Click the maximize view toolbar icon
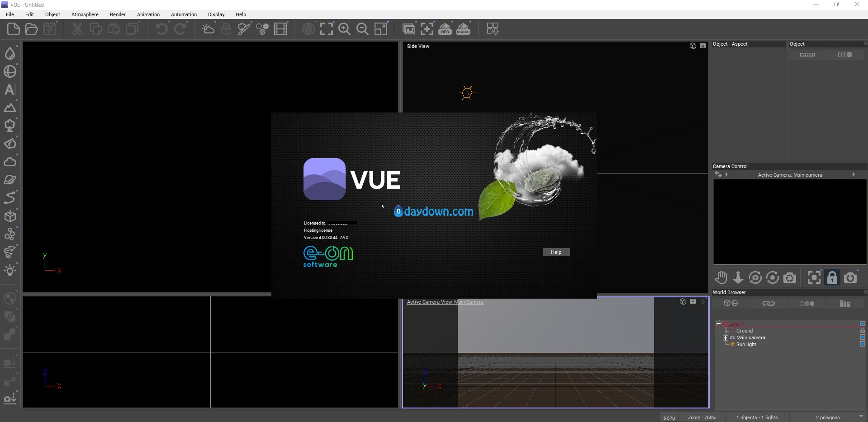The width and height of the screenshot is (868, 422). 381,29
